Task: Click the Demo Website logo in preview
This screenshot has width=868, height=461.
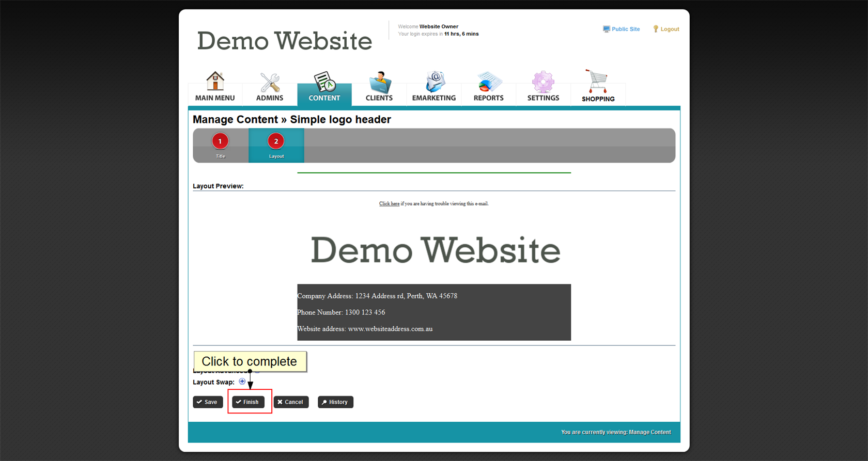Action: tap(435, 250)
